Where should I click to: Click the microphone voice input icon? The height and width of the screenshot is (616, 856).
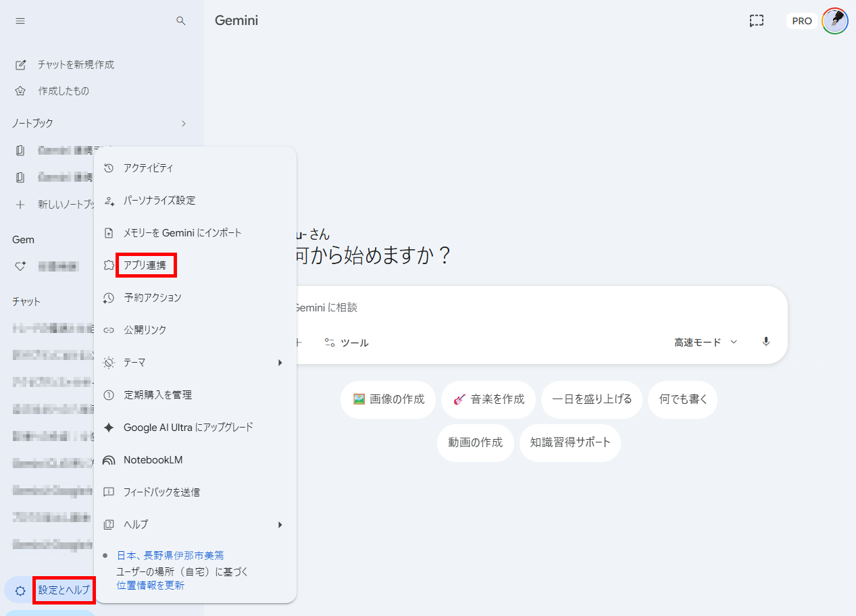click(x=766, y=342)
